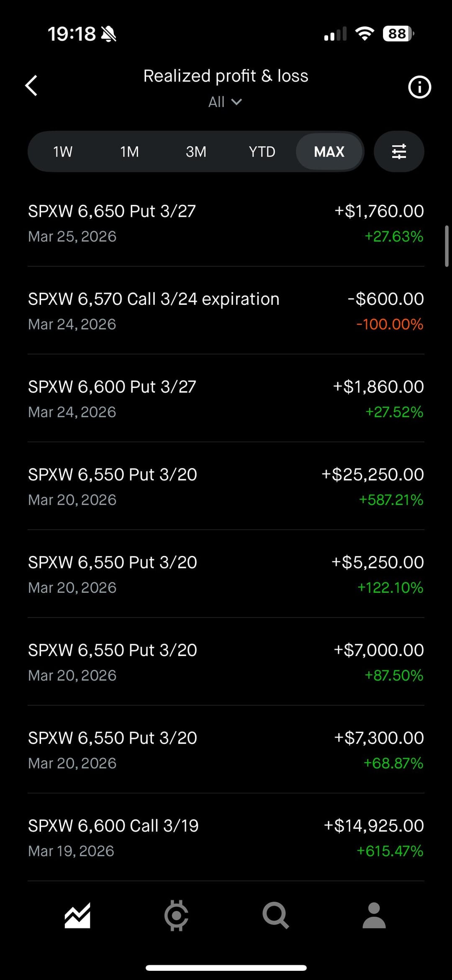Select the 1M time range
The height and width of the screenshot is (980, 452).
click(x=129, y=152)
